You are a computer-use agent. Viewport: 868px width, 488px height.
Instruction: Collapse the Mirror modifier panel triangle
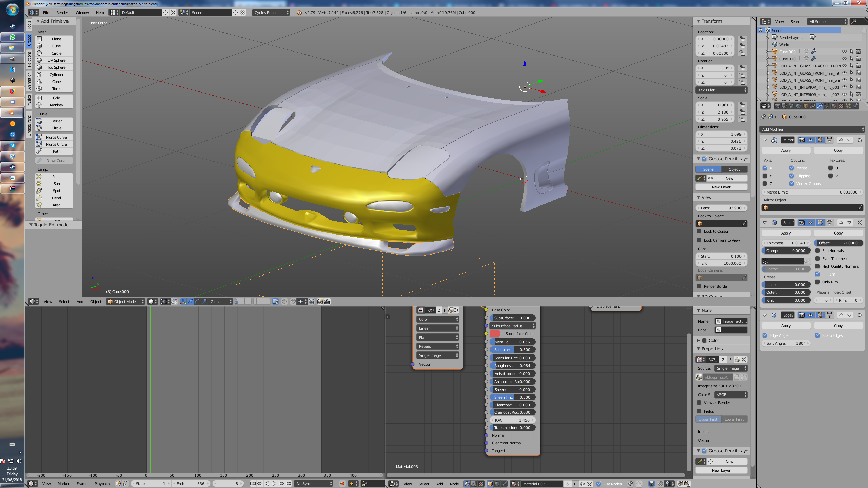pyautogui.click(x=765, y=140)
